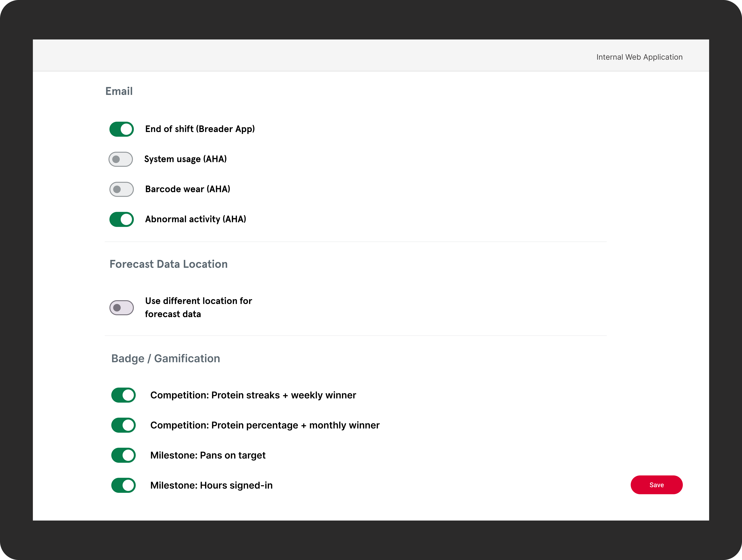Toggle Milestone: Hours signed-in switch

[x=124, y=485]
